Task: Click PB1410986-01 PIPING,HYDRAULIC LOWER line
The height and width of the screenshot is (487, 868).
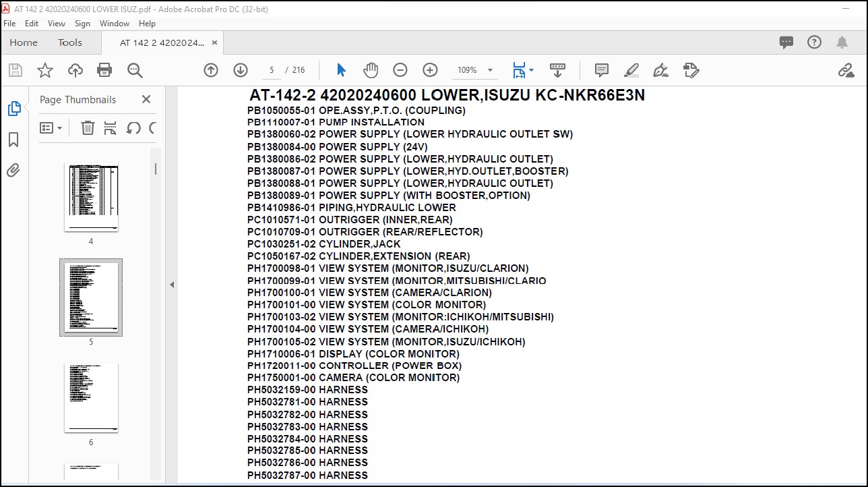Action: 352,207
